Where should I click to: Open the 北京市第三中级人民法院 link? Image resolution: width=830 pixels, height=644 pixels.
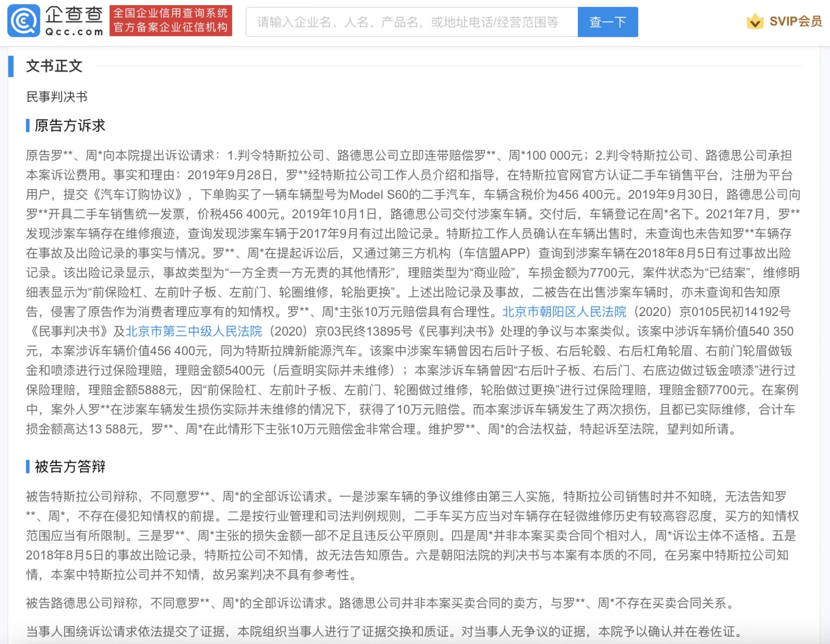click(x=194, y=331)
